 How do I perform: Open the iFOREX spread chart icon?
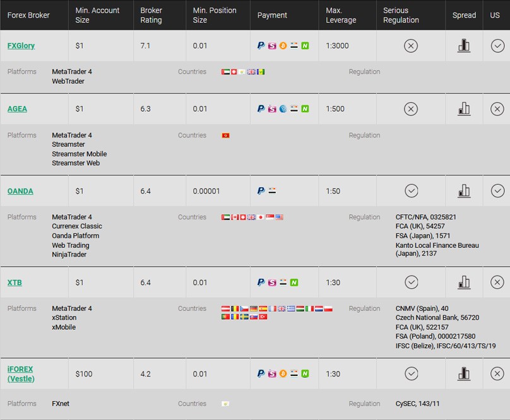(464, 373)
